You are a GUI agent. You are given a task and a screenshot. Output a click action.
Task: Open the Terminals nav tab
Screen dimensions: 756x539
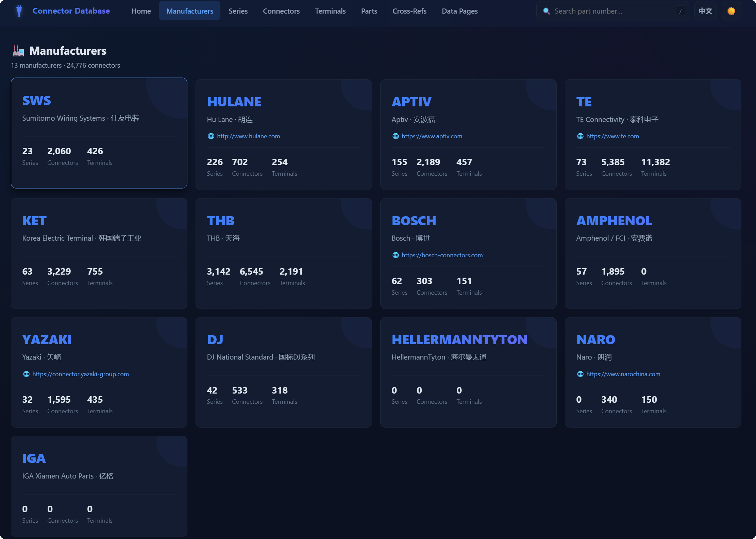330,11
